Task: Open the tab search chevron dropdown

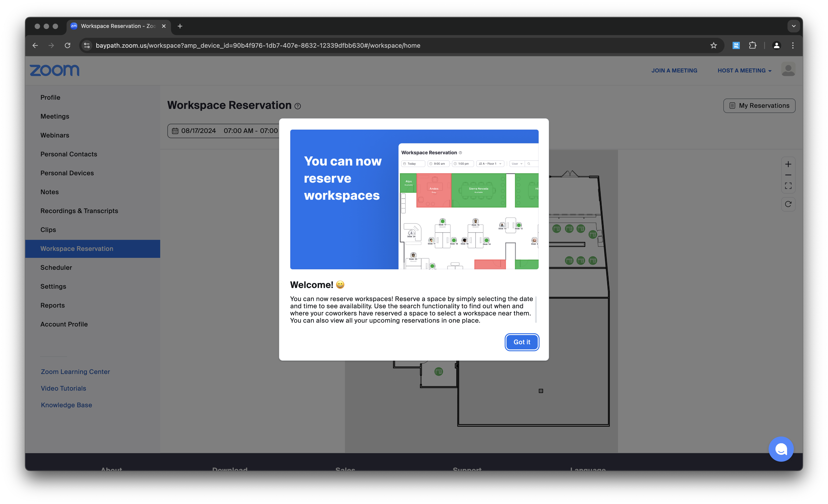Action: point(793,26)
